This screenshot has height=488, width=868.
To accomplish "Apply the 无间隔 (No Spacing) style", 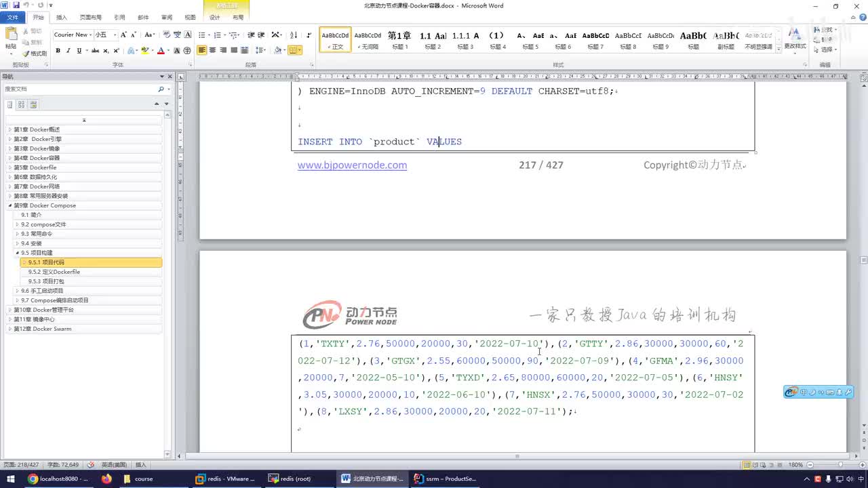I will 368,40.
